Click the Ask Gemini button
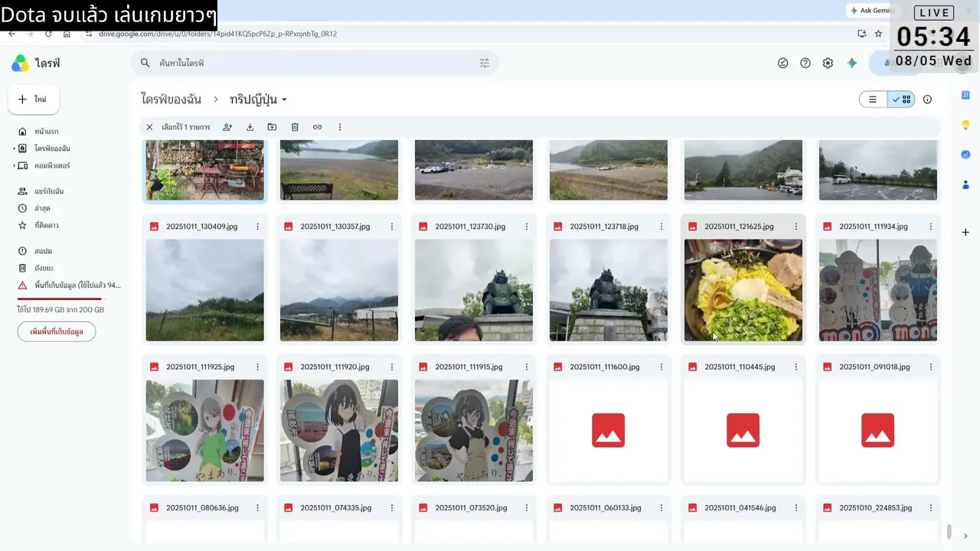The width and height of the screenshot is (980, 551). point(871,11)
